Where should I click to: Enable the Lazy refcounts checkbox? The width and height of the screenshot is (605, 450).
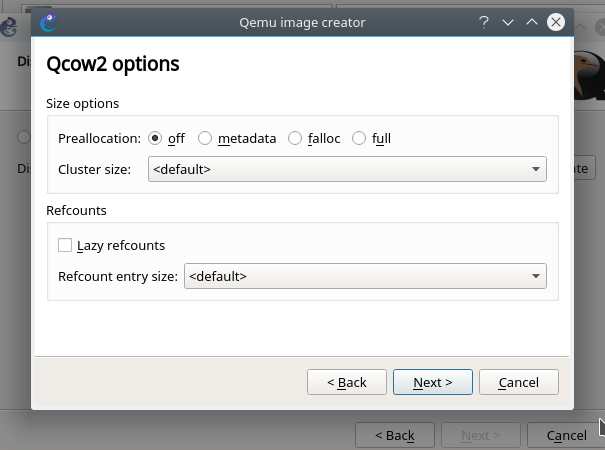[x=66, y=245]
